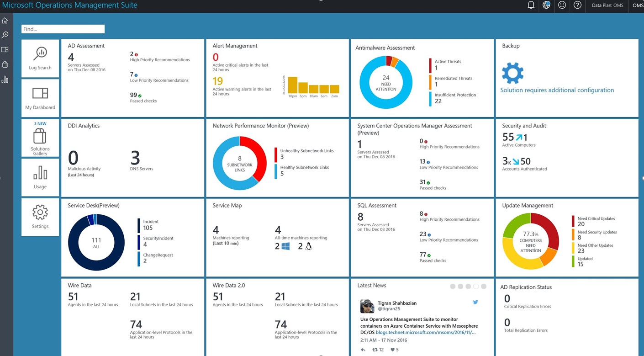Select the third Latest News pagination dot
Viewport: 644px width, 356px height.
pyautogui.click(x=468, y=287)
